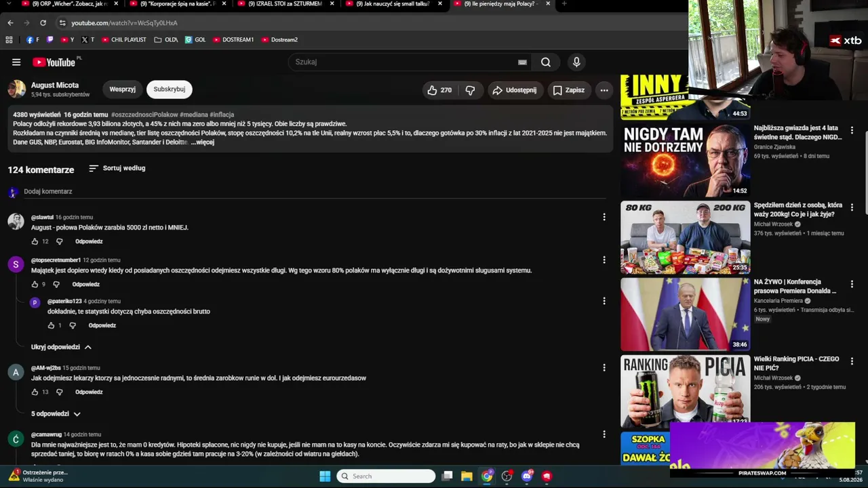
Task: Open the OLD\ bookmarks folder
Action: 166,40
